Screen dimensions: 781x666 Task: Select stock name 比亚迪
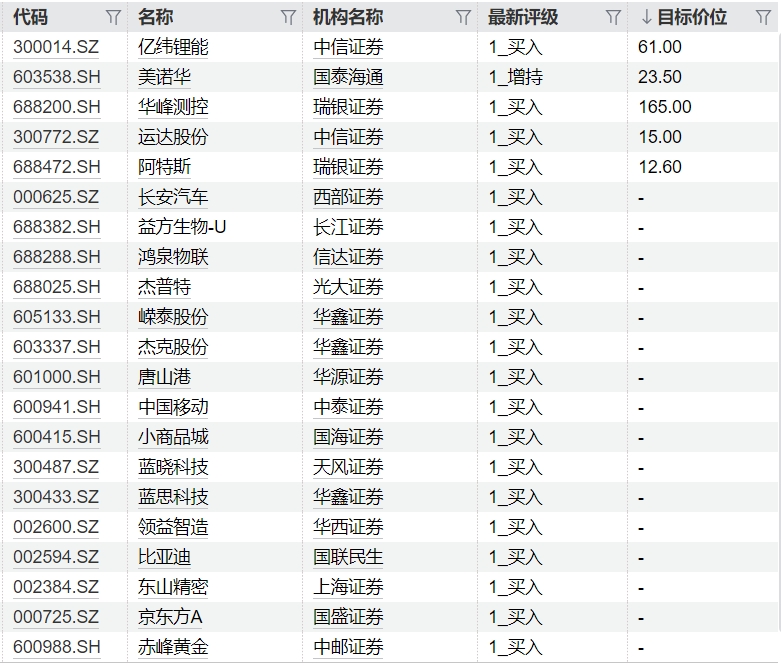(165, 557)
